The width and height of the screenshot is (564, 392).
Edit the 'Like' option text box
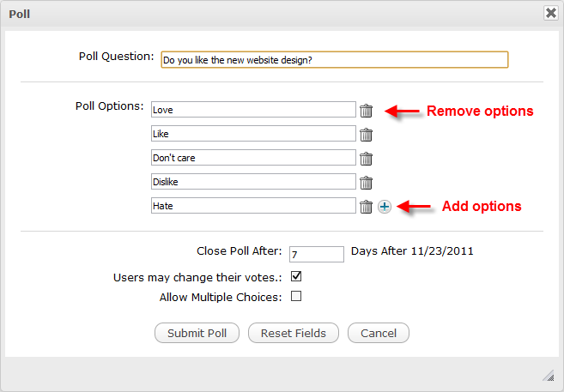click(252, 134)
